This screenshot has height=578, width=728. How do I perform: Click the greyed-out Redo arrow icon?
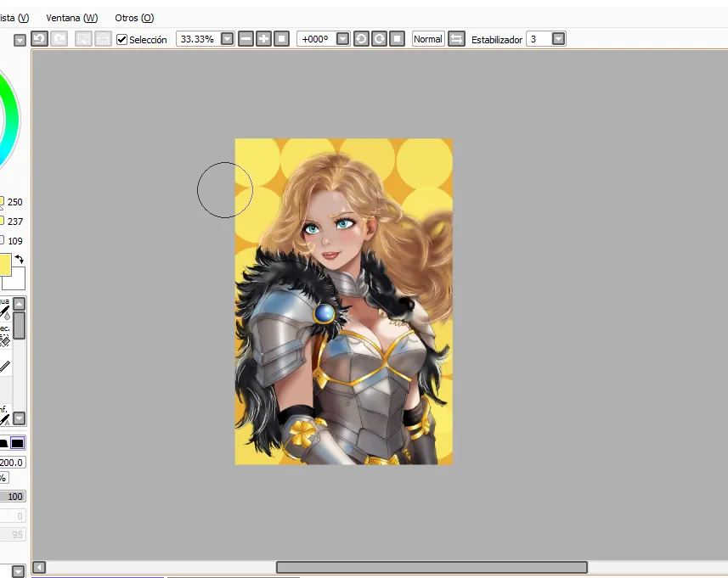(59, 39)
